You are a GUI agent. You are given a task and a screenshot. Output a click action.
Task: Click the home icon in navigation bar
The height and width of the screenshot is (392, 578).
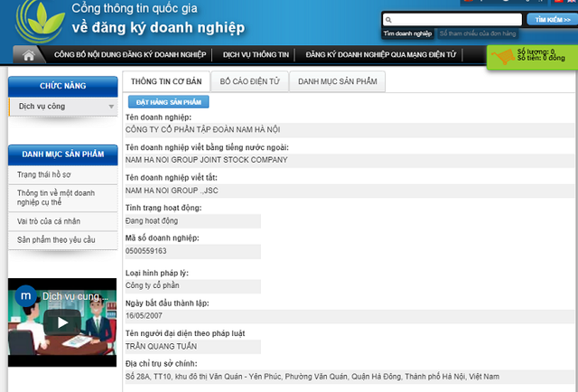(28, 55)
